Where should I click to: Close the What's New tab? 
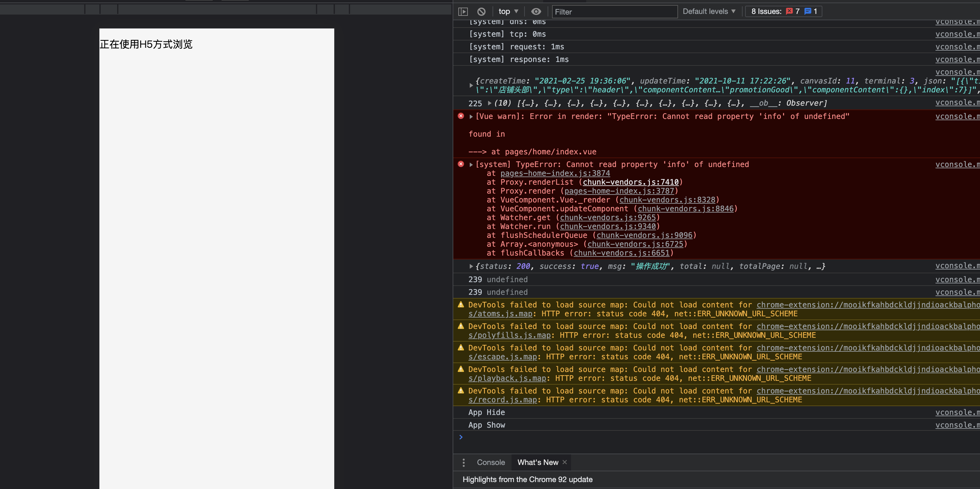[x=565, y=462]
